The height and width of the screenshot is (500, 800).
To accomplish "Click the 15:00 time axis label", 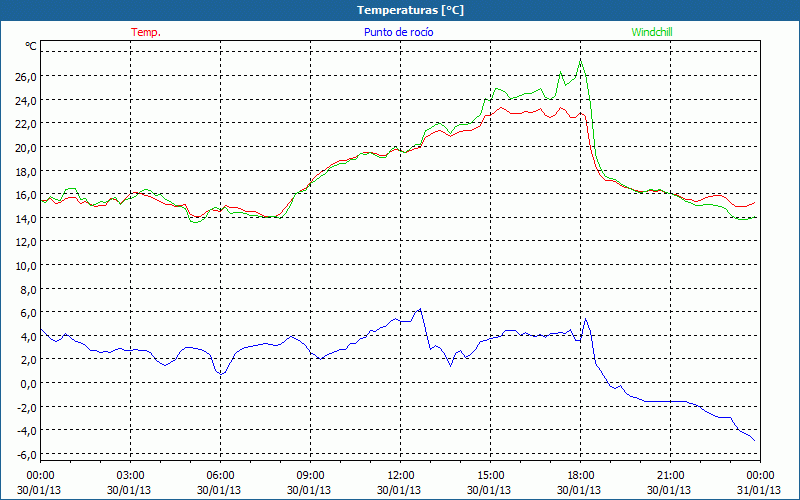I will (x=490, y=476).
